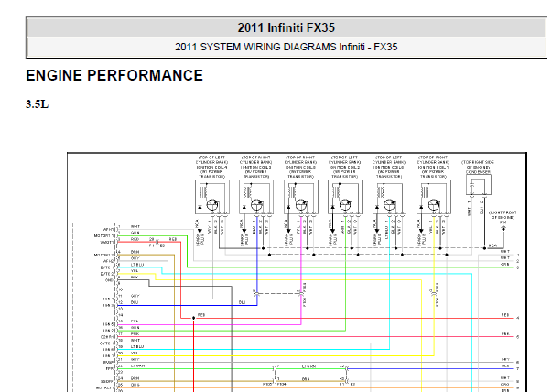Click the "GND" ECM terminal label

110,280
